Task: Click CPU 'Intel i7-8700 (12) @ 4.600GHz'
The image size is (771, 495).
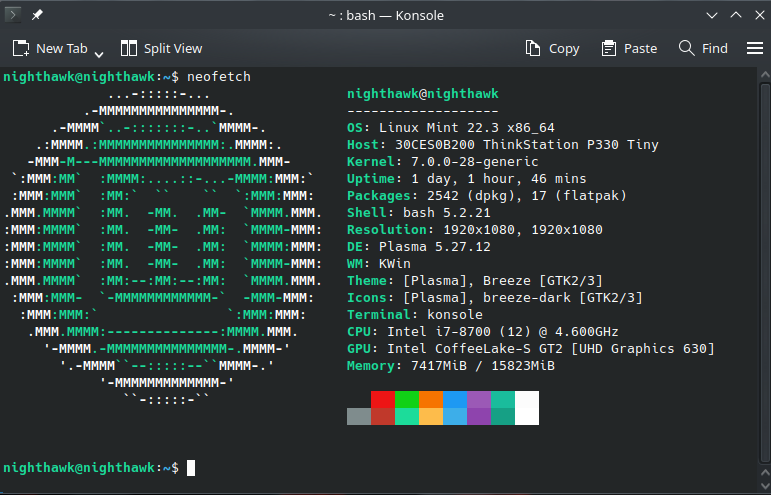Action: pyautogui.click(x=503, y=332)
